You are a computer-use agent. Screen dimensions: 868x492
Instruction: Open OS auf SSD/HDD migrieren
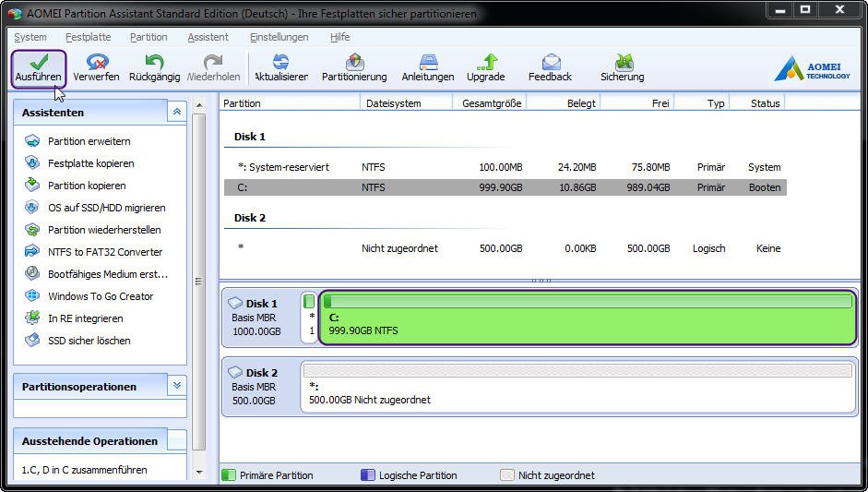point(106,208)
